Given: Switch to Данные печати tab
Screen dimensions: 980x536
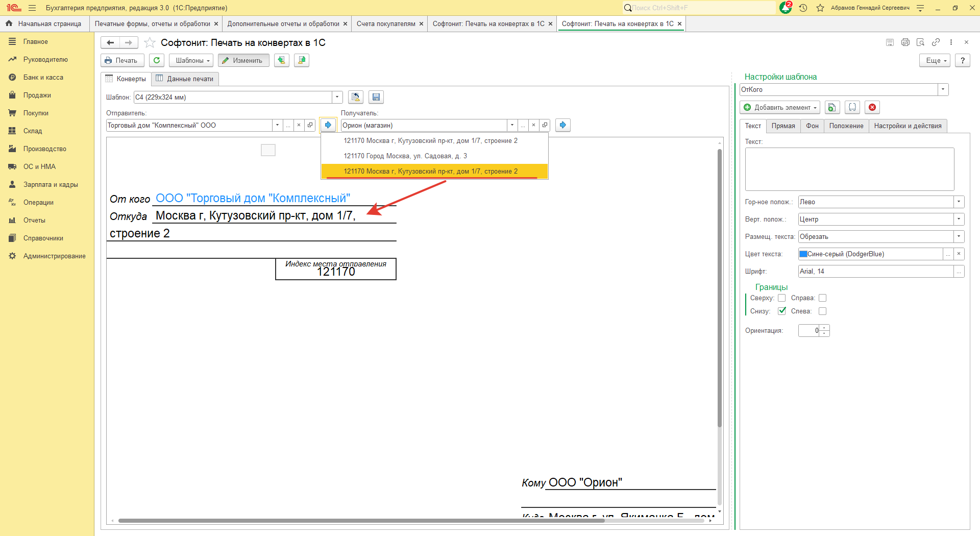Looking at the screenshot, I should click(x=185, y=79).
